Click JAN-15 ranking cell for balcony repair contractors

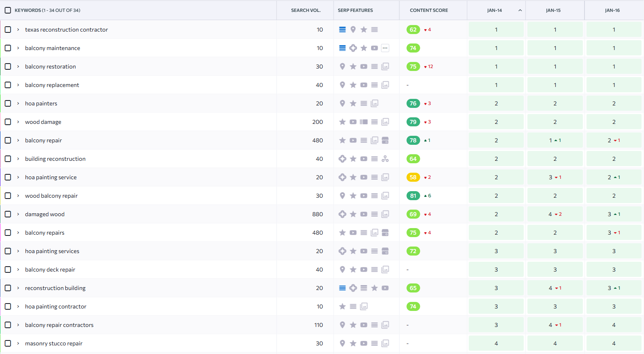[x=555, y=325]
